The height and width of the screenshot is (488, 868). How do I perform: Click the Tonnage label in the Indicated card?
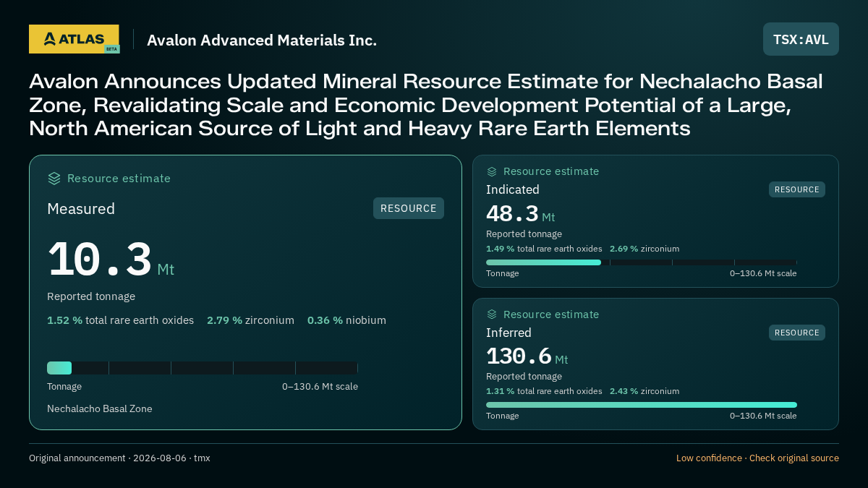[502, 273]
